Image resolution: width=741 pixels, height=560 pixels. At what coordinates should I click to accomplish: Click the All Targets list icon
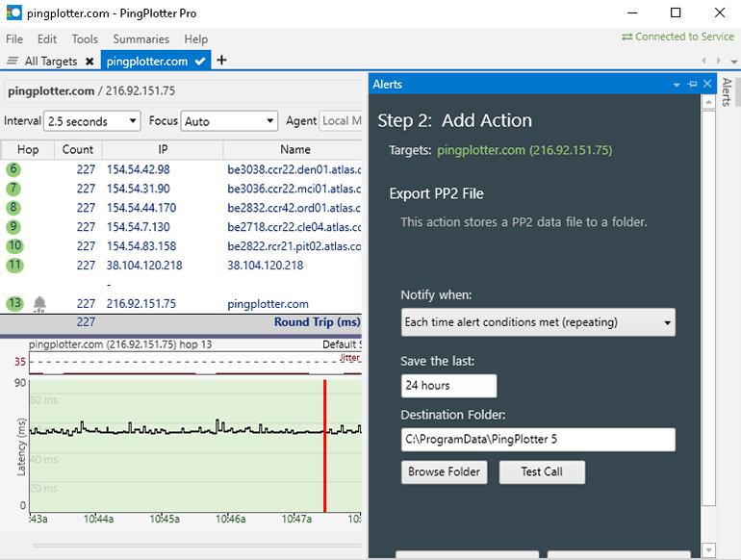click(13, 62)
